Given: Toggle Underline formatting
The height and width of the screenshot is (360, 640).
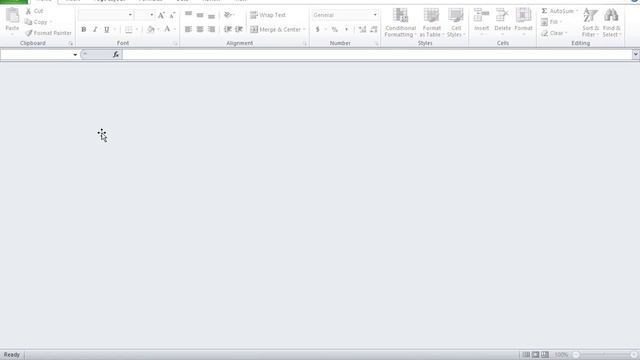Looking at the screenshot, I should [107, 29].
